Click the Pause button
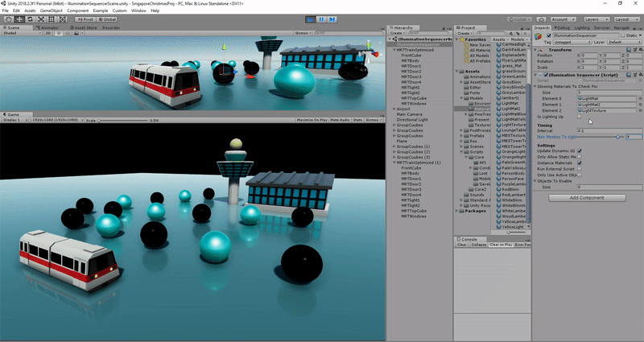Screen dimensions: 644x342 coord(321,19)
